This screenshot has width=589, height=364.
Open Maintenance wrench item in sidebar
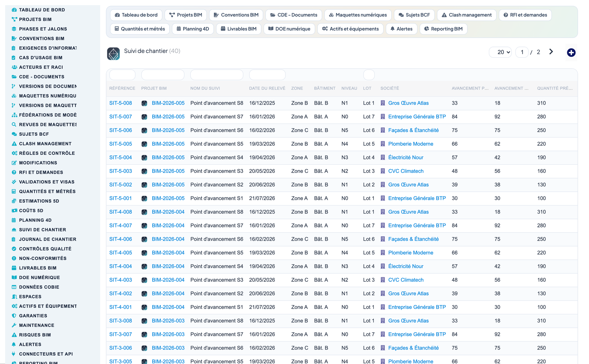click(x=37, y=325)
